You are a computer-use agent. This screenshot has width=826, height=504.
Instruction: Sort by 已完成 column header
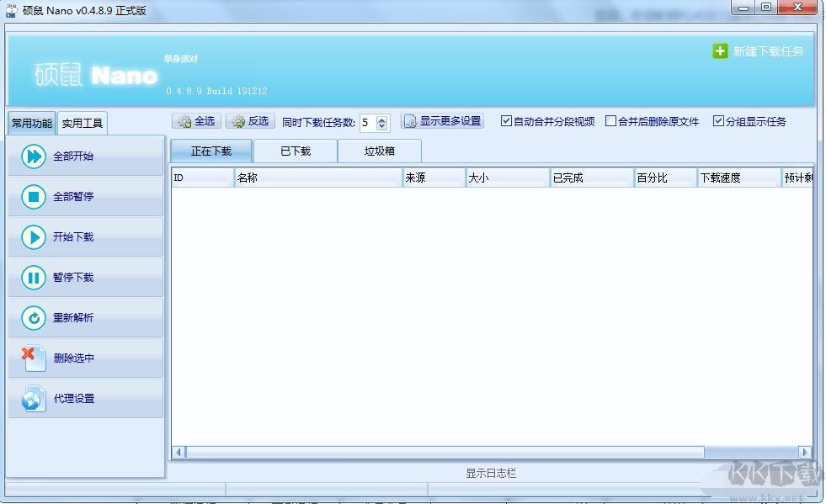tap(592, 178)
